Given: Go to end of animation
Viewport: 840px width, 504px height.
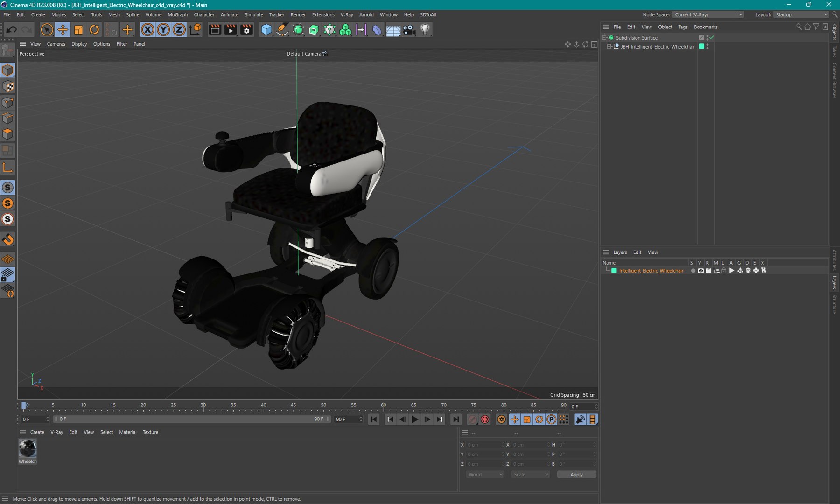Looking at the screenshot, I should point(455,420).
